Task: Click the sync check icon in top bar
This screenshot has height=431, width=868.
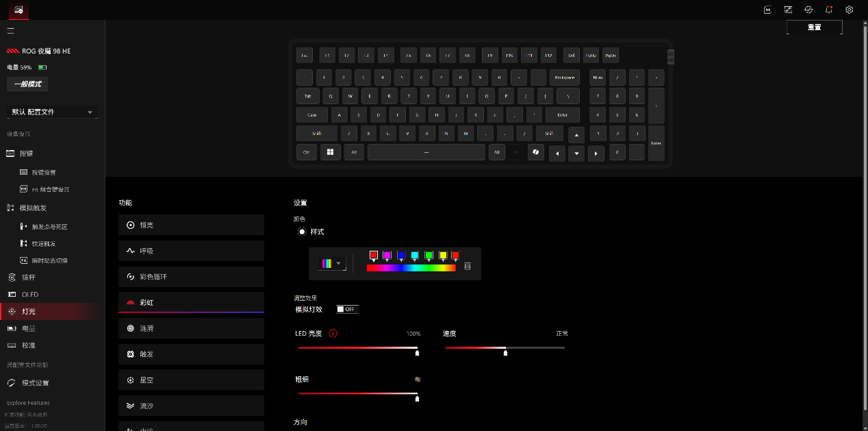Action: point(808,10)
